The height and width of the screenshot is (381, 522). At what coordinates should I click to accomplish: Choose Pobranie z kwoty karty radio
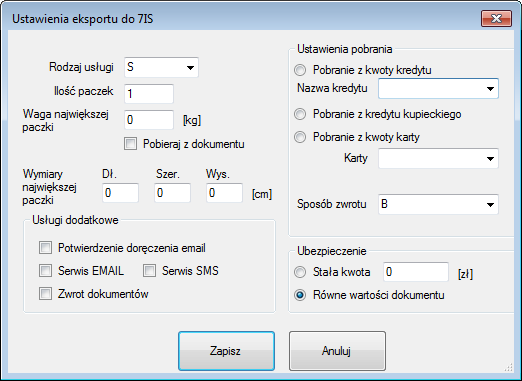click(x=300, y=137)
